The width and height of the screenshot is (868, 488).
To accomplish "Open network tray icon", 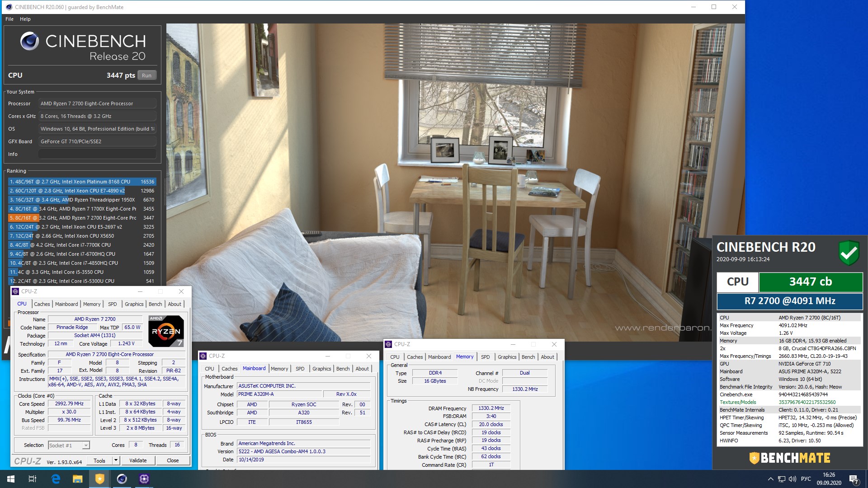I will point(782,479).
